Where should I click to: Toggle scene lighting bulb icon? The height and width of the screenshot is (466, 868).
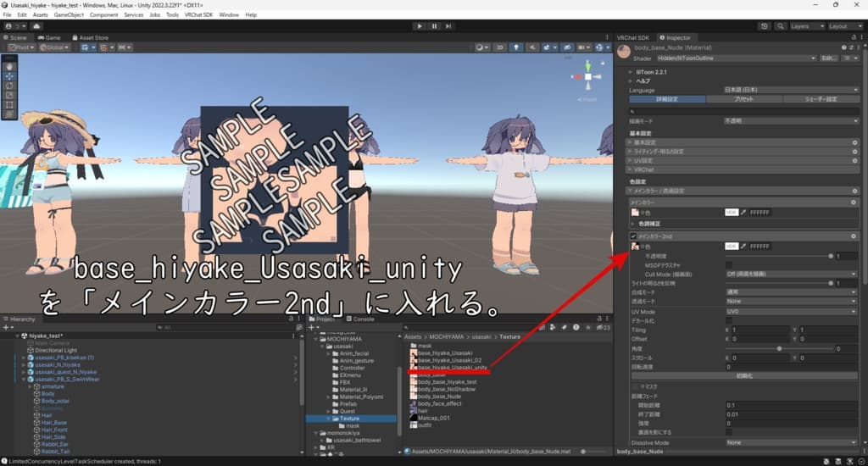coord(516,47)
